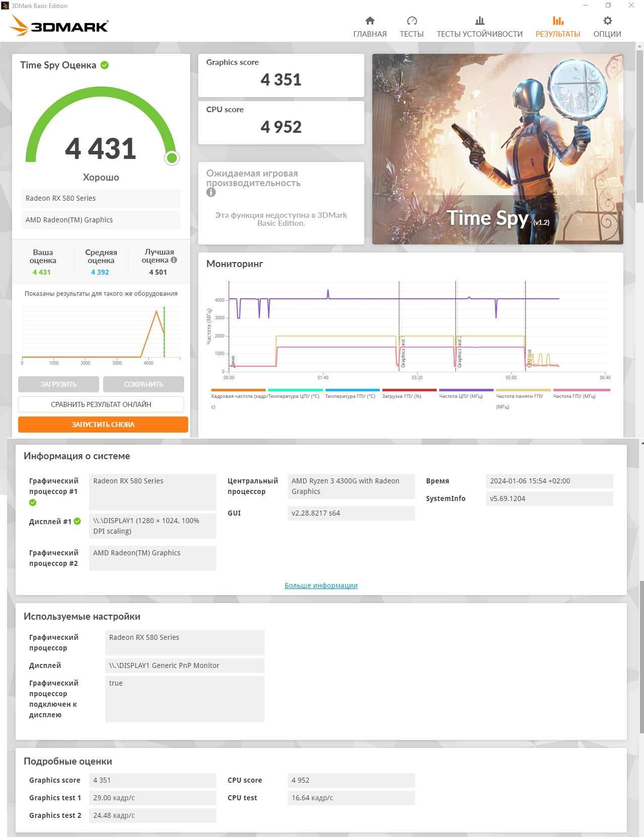Click Средняя оценка value 4 392

(100, 272)
